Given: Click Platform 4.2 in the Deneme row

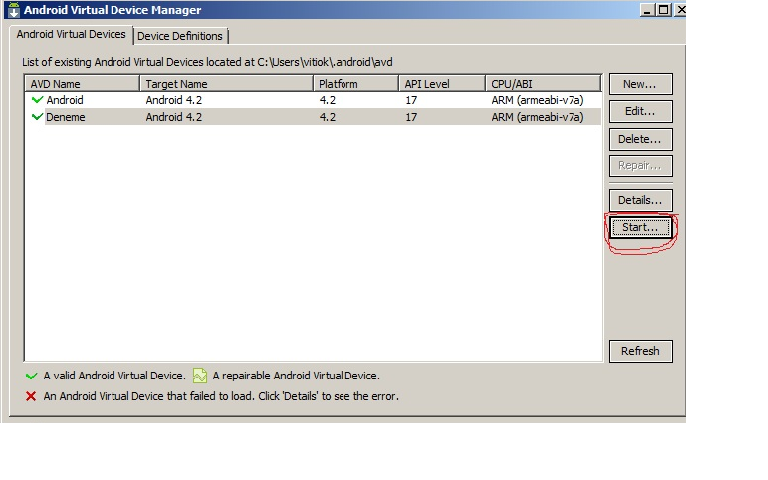Looking at the screenshot, I should pyautogui.click(x=328, y=117).
